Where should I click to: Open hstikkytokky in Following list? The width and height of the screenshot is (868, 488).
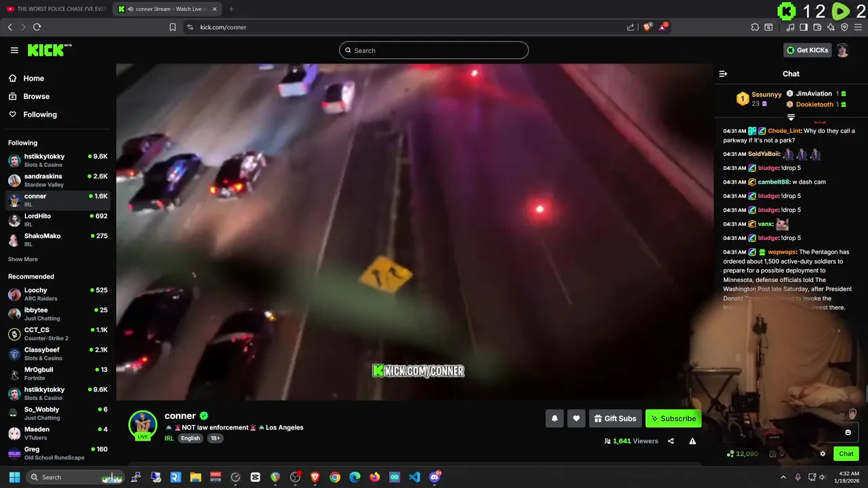pos(58,161)
